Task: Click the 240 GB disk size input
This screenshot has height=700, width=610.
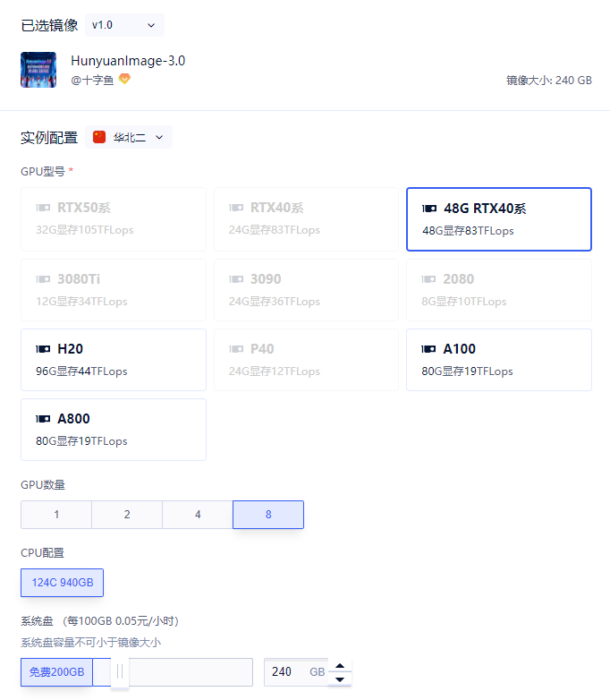Action: click(296, 672)
